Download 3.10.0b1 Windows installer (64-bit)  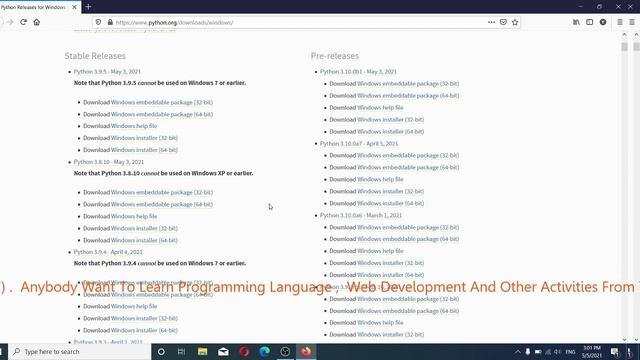pyautogui.click(x=391, y=131)
